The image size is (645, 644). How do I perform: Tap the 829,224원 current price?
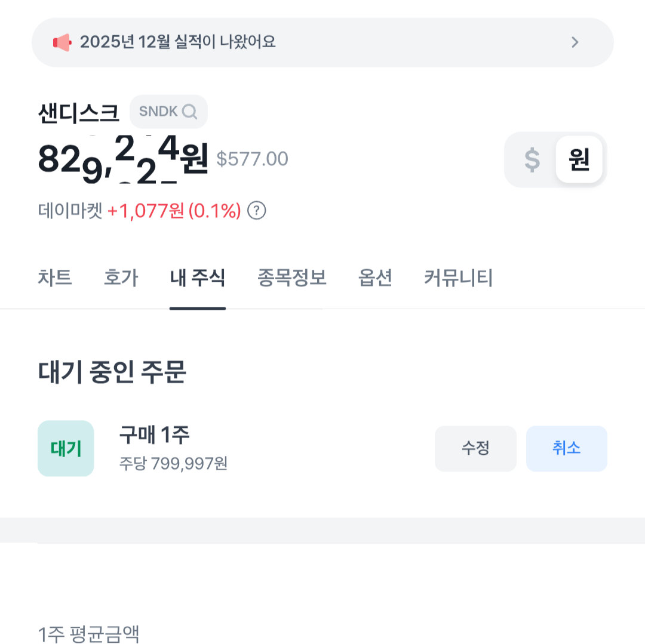122,159
